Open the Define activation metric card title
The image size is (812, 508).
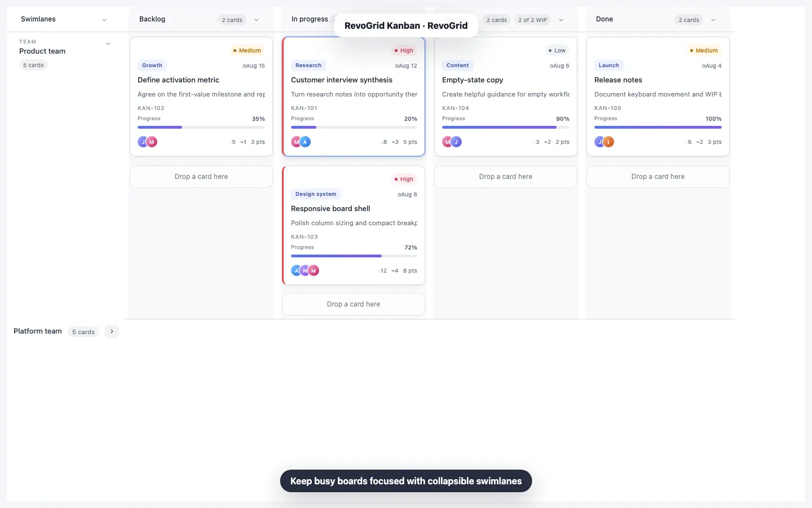178,80
